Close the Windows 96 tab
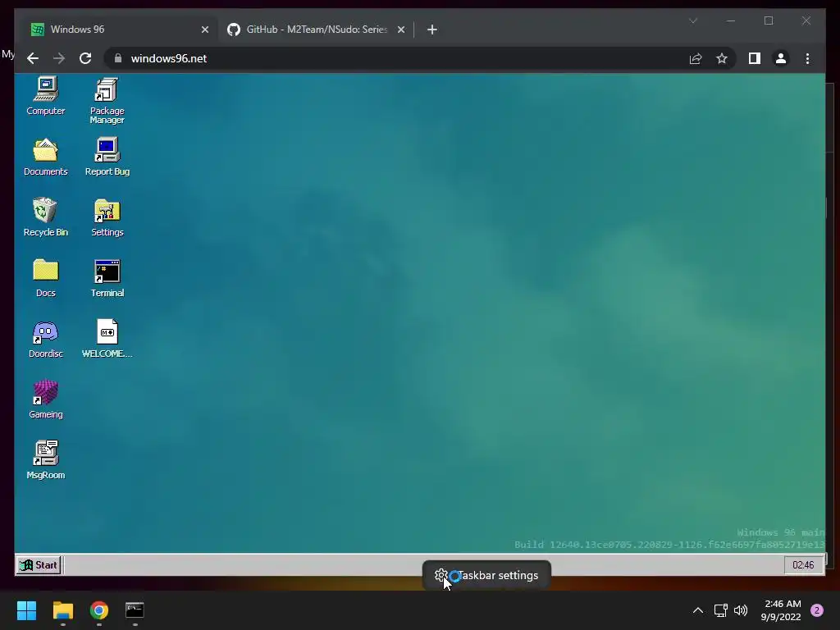Viewport: 840px width, 630px height. click(x=204, y=30)
